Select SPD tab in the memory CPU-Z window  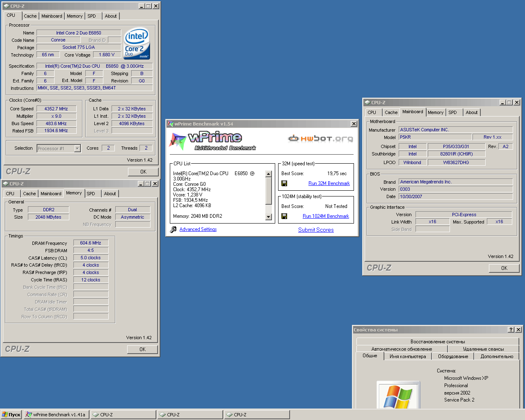pos(91,194)
